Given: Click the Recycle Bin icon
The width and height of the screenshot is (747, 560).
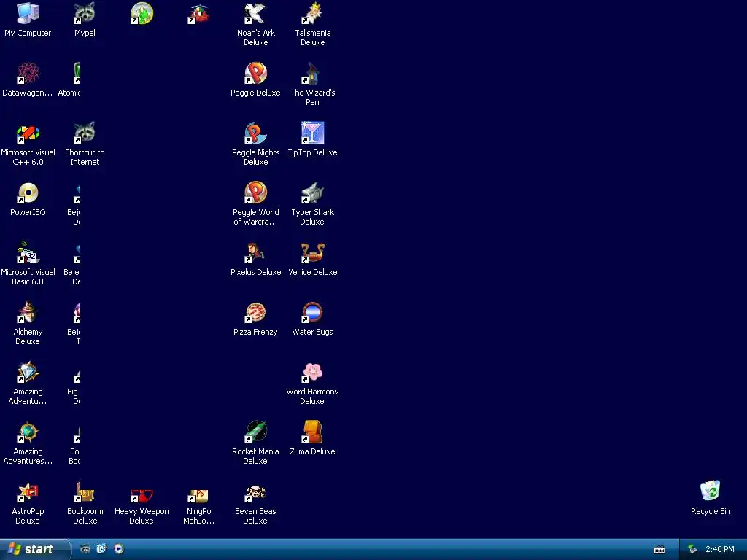Looking at the screenshot, I should pos(711,491).
